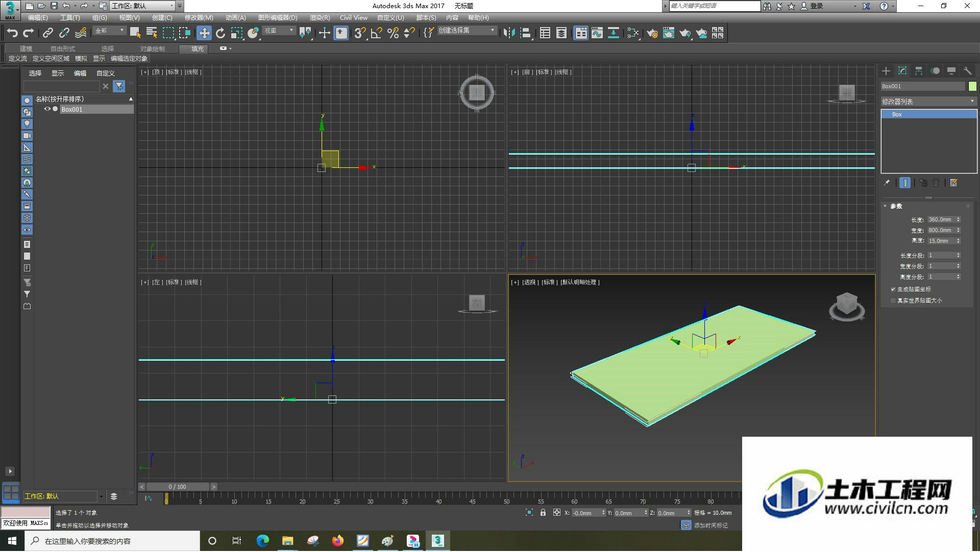980x552 pixels.
Task: Click the Render Production teapot
Action: (685, 33)
